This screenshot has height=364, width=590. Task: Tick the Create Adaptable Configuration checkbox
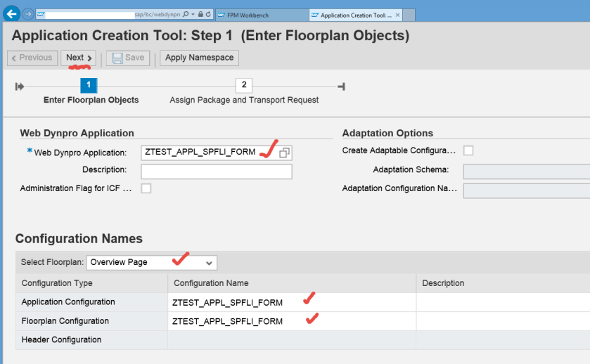(468, 150)
